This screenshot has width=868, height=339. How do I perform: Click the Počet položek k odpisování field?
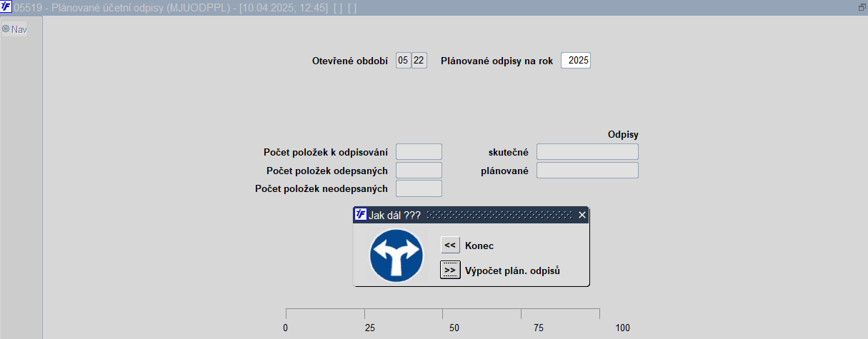coord(419,151)
